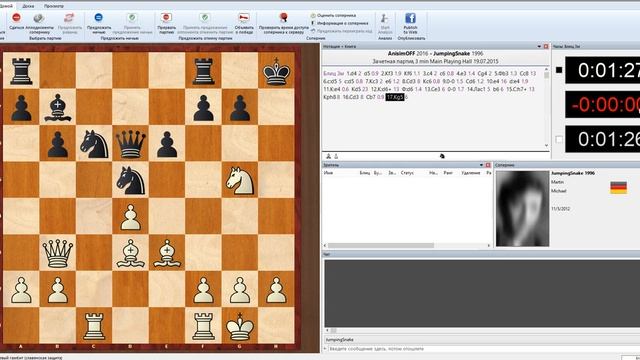
Task: Close the Notation + Book panel
Action: (546, 47)
